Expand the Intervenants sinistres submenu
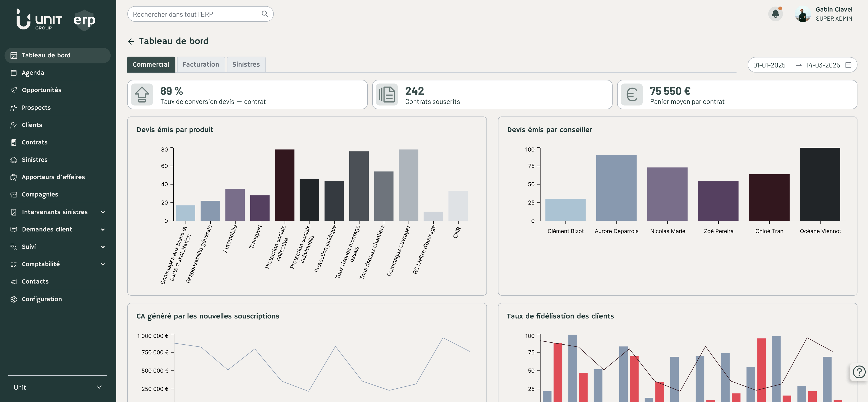868x402 pixels. 103,212
